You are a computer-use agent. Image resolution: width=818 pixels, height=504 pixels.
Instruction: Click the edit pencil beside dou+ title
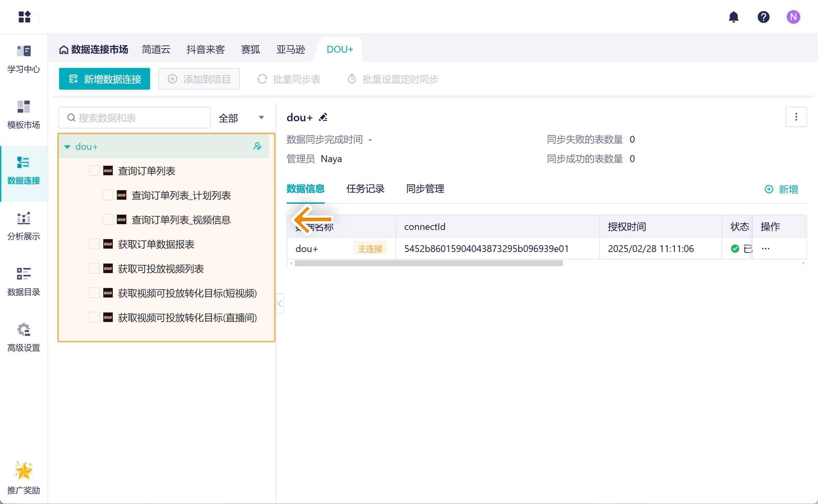point(323,117)
